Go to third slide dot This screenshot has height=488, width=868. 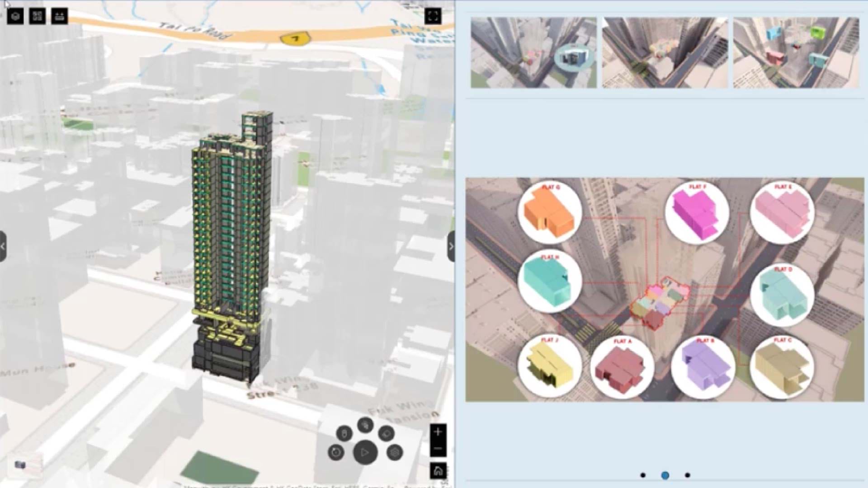click(687, 475)
